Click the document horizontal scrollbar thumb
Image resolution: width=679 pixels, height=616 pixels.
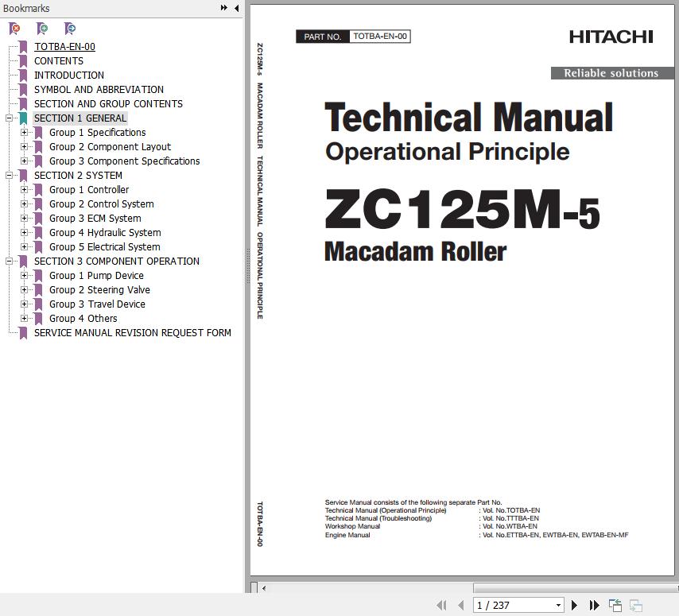point(576,588)
